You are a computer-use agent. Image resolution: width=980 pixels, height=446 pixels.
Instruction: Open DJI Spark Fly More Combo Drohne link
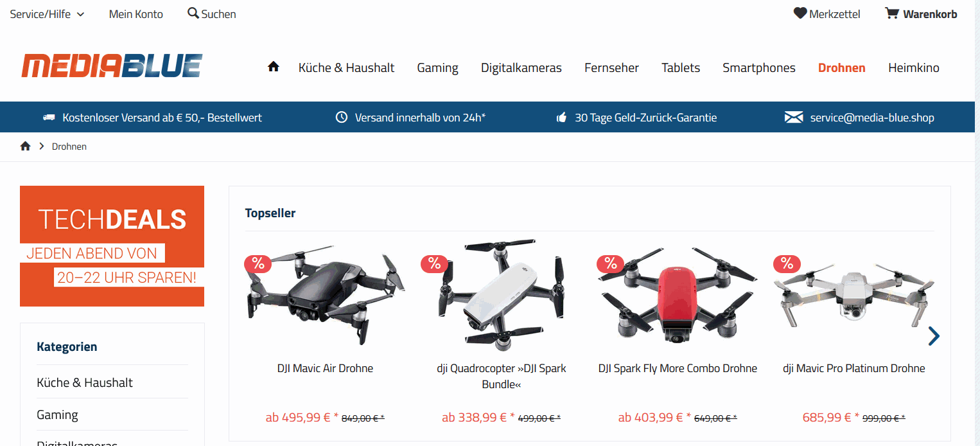(678, 368)
